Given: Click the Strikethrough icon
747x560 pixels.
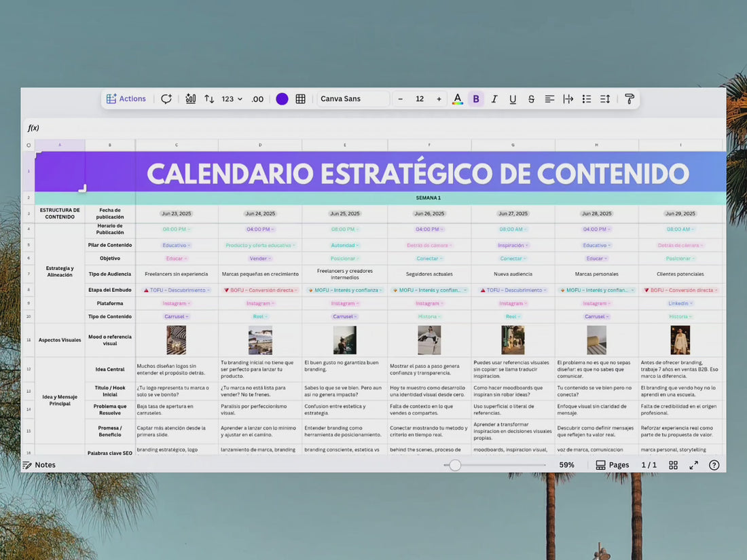Looking at the screenshot, I should (531, 98).
